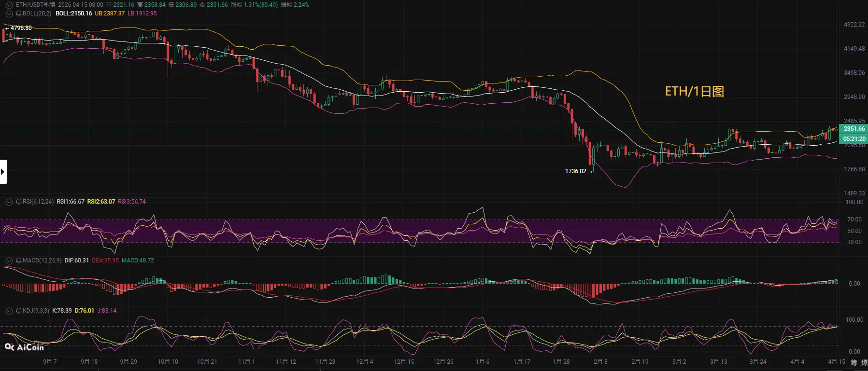Open KDJ(9,3,3) indicator settings

(36, 311)
